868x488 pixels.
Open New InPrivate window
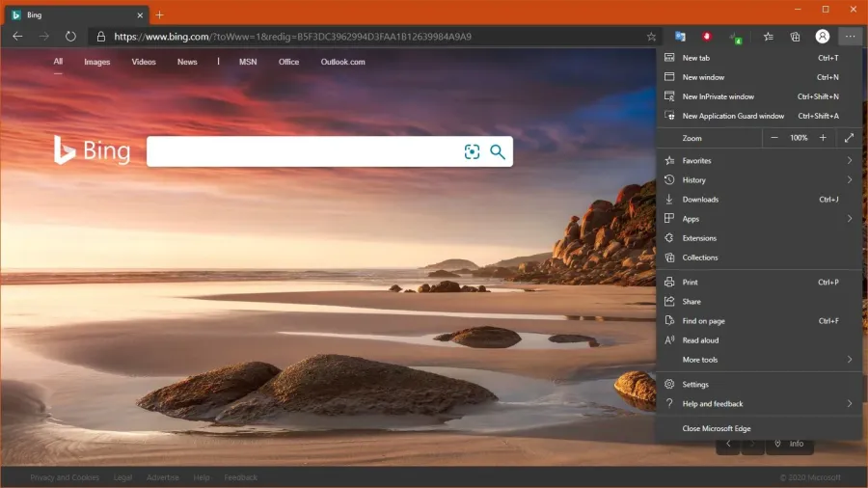click(760, 96)
